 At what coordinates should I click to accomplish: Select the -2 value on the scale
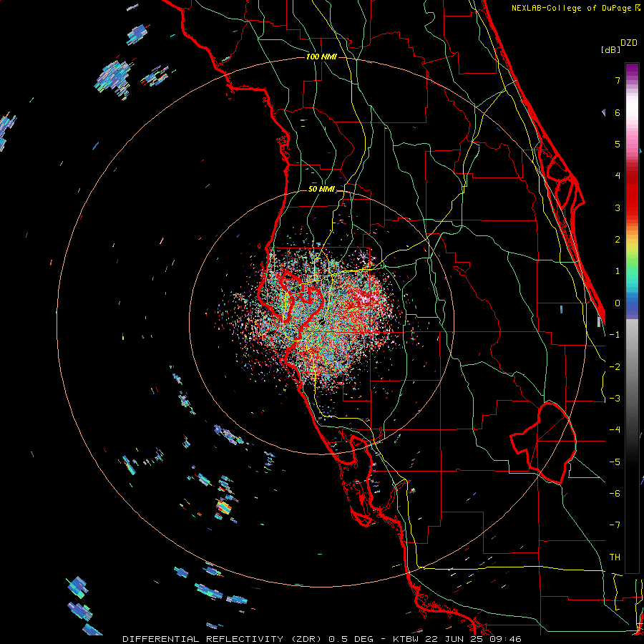click(x=615, y=367)
